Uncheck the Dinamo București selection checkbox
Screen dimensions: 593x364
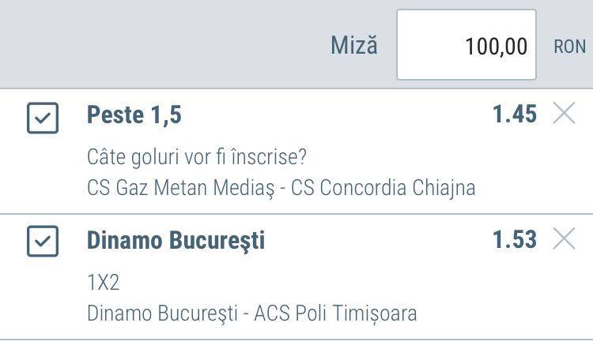pyautogui.click(x=43, y=242)
